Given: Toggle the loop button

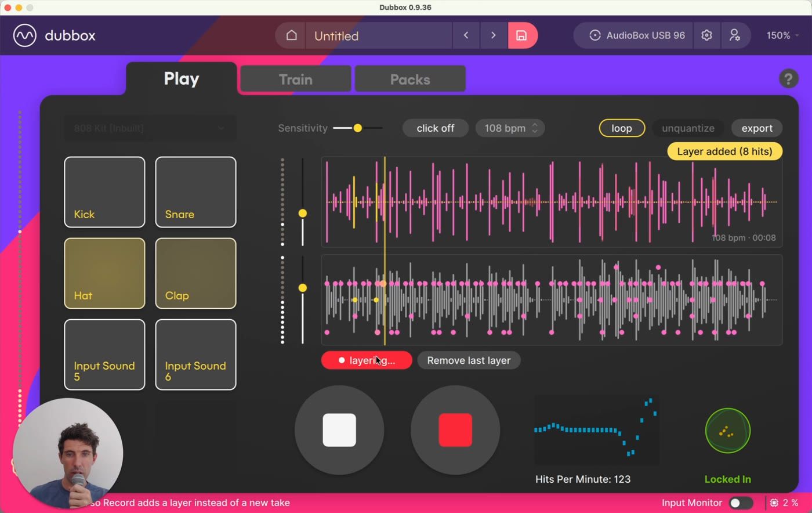Looking at the screenshot, I should 622,128.
